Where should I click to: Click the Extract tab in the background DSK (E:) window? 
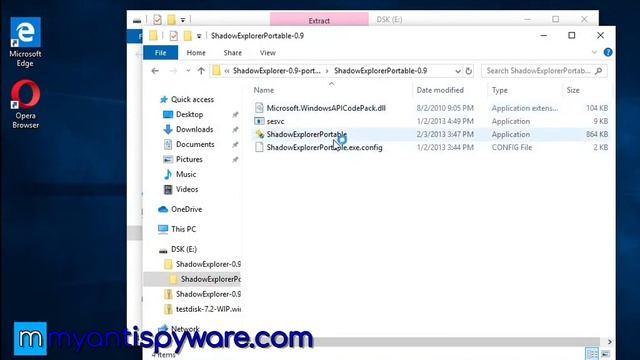(319, 20)
